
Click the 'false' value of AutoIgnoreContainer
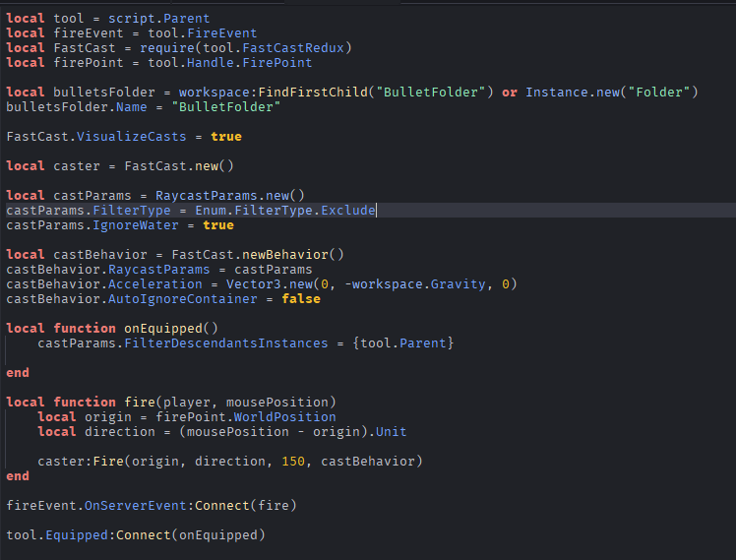coord(301,299)
